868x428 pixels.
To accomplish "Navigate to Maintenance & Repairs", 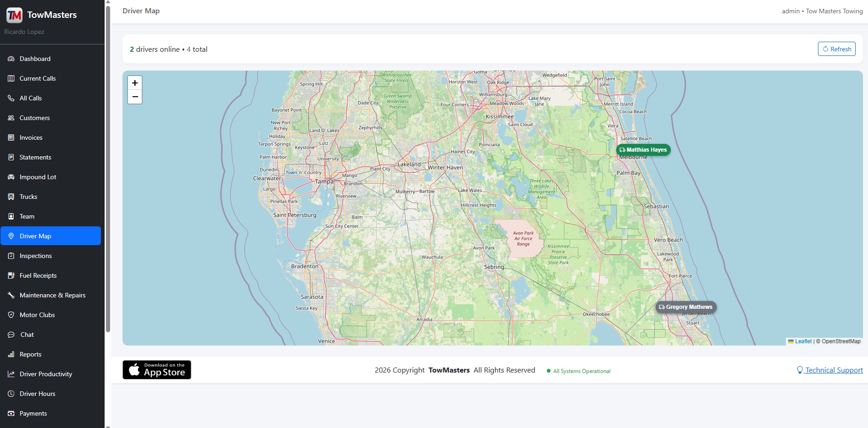I will tap(50, 295).
